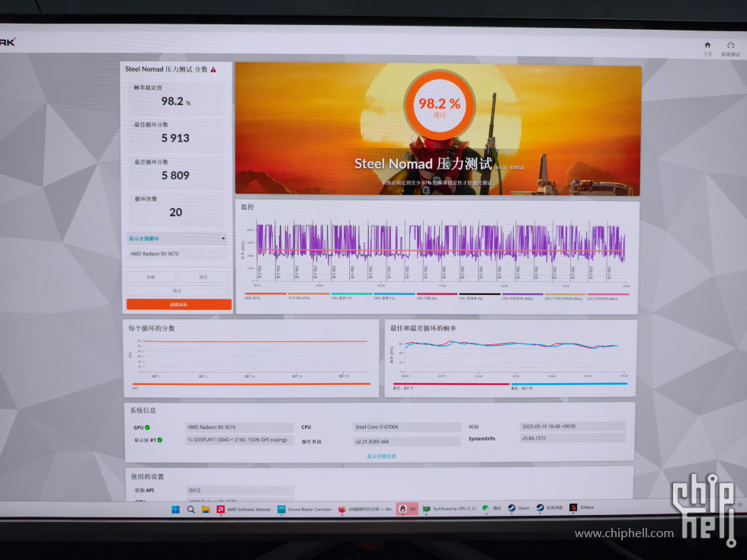Toggle the GPU 温度 (°C) legend series
Screen dimensions: 747x560
tap(395, 296)
